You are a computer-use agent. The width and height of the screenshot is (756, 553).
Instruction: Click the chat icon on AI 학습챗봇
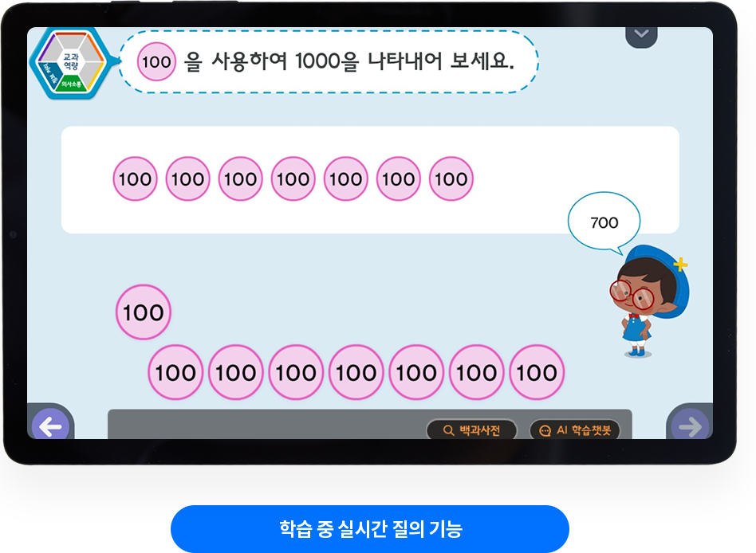[545, 430]
